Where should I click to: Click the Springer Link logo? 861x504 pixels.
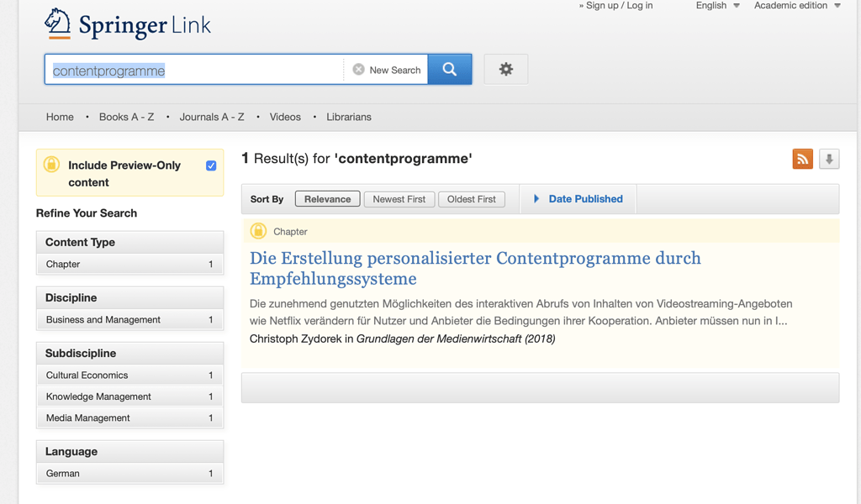pos(126,24)
